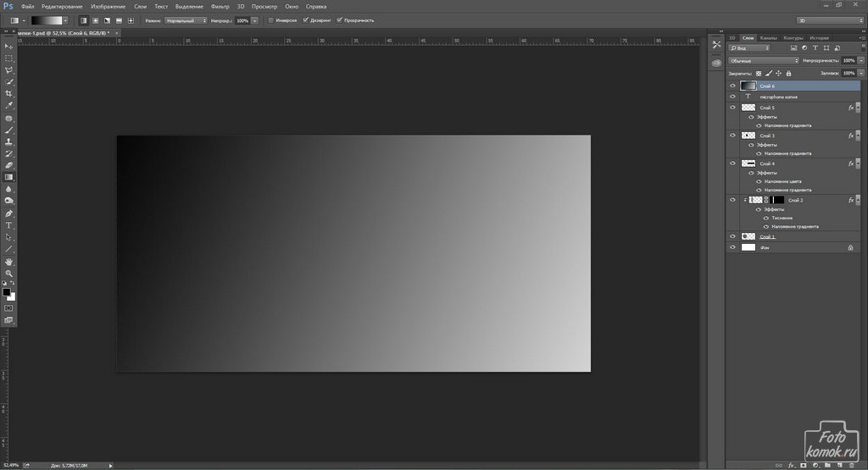
Task: Click the foreground color swatch
Action: pyautogui.click(x=6, y=292)
